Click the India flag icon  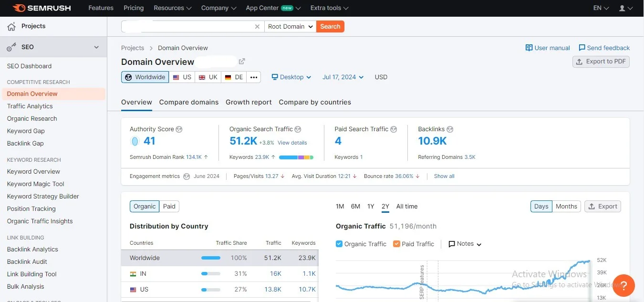pyautogui.click(x=133, y=274)
